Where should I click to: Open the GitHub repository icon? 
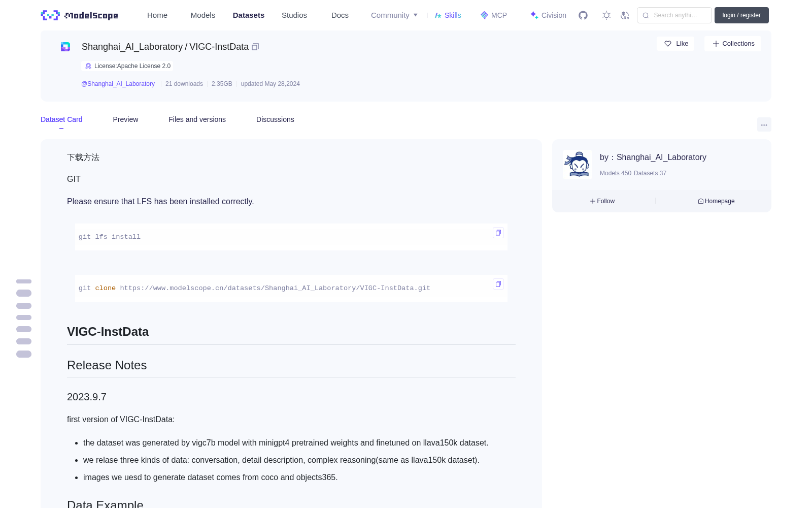583,15
